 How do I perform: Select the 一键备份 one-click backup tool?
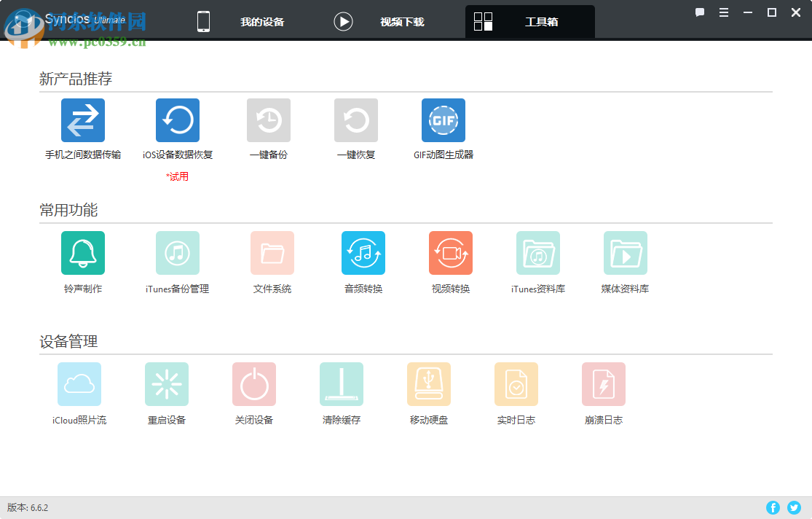click(x=268, y=120)
